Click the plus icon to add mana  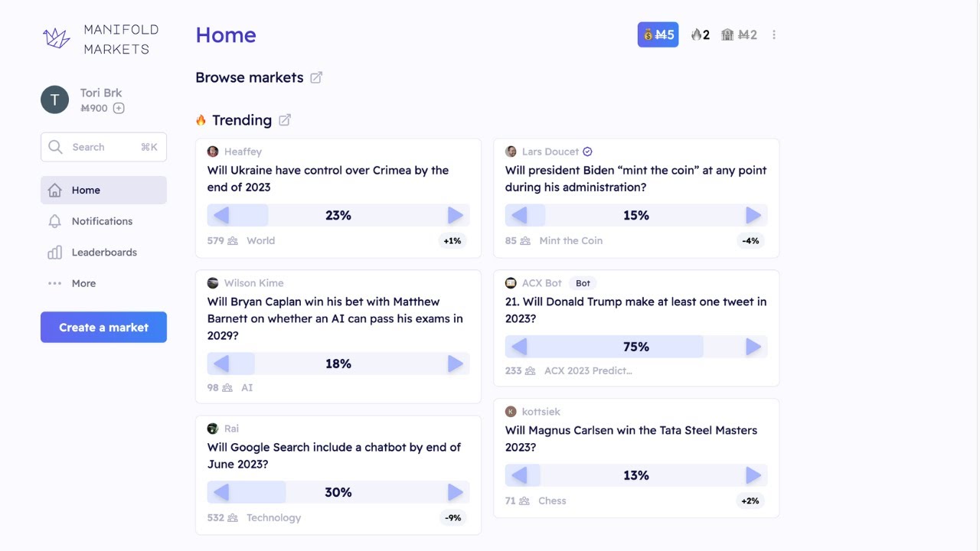pyautogui.click(x=119, y=109)
